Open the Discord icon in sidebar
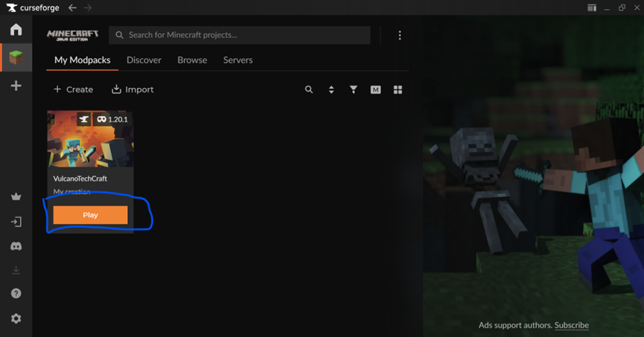The image size is (644, 337). [x=16, y=246]
